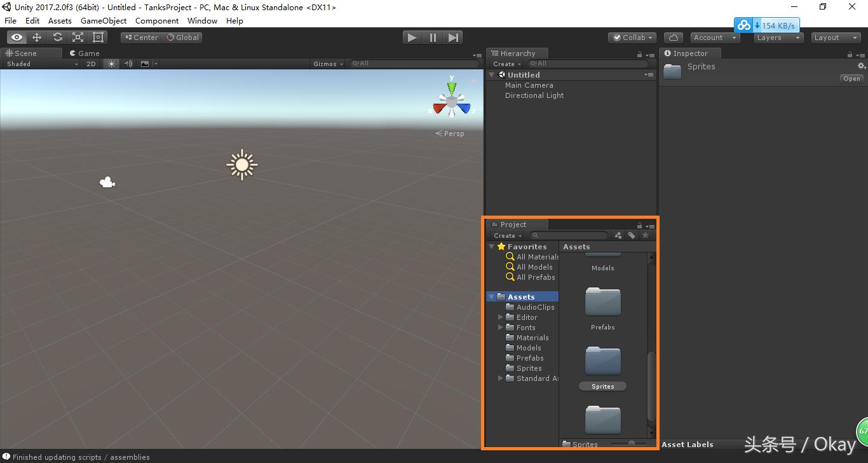Toggle scene lighting in the Scene view
Viewport: 868px width, 463px height.
coord(112,64)
